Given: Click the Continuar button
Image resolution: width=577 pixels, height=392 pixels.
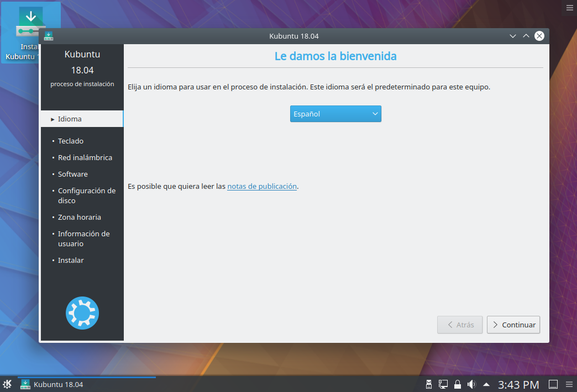Looking at the screenshot, I should pos(513,325).
